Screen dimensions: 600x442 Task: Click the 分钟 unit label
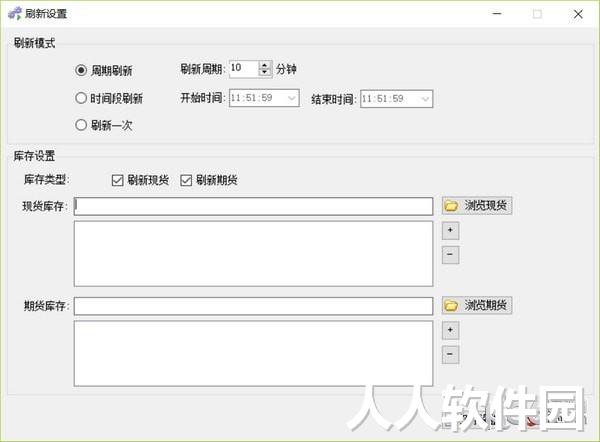pyautogui.click(x=286, y=69)
